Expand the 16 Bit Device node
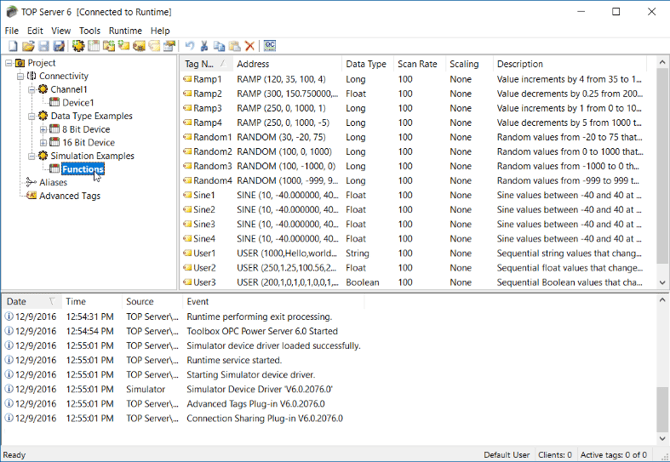Image resolution: width=670 pixels, height=462 pixels. point(43,143)
